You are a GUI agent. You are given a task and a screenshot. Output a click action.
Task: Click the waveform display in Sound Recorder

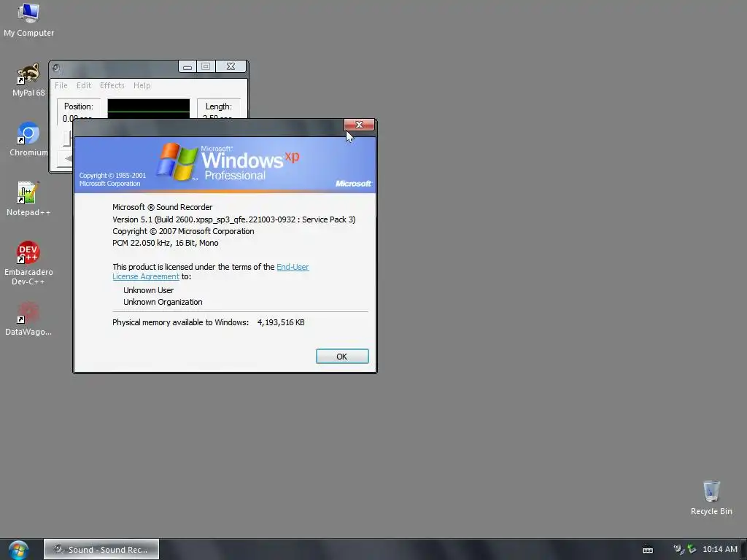pos(149,109)
